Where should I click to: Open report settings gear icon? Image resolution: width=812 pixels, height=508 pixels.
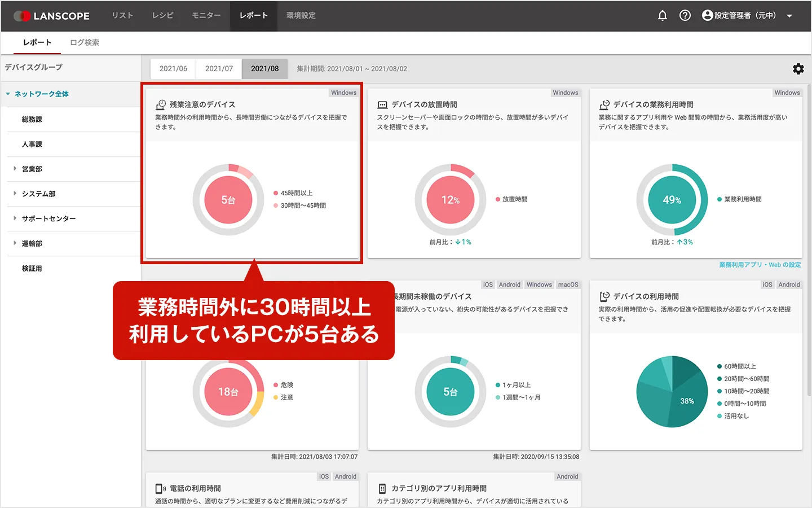[x=798, y=69]
